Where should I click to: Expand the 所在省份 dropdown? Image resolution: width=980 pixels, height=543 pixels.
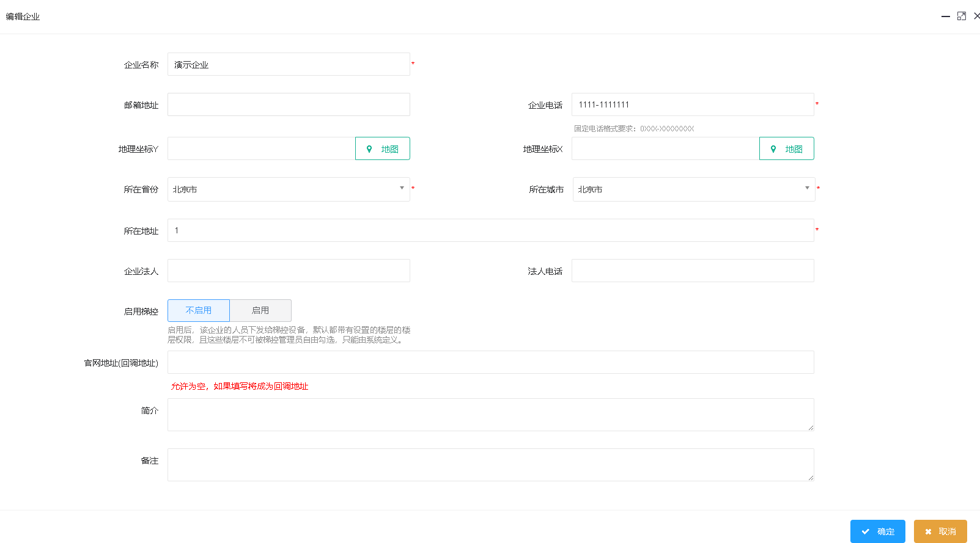pos(289,189)
